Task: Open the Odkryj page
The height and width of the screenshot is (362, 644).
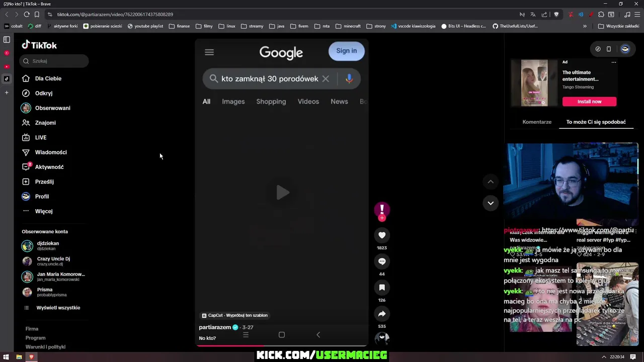Action: coord(44,93)
